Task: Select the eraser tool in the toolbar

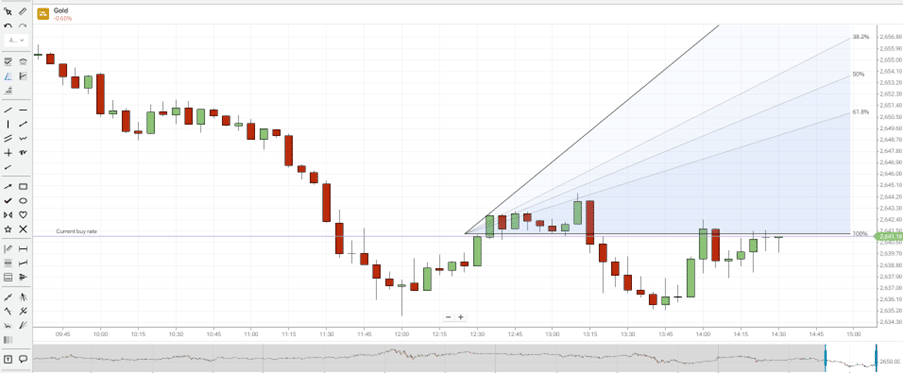Action: coord(23,11)
